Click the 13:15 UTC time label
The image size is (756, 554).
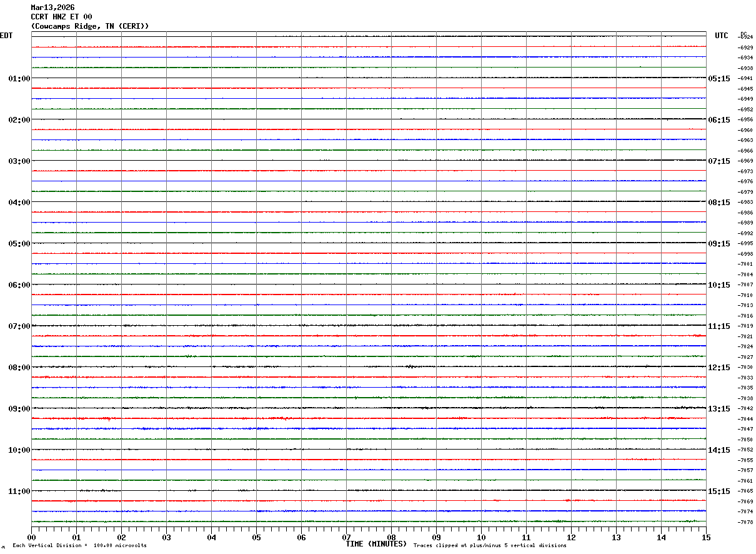pyautogui.click(x=719, y=409)
